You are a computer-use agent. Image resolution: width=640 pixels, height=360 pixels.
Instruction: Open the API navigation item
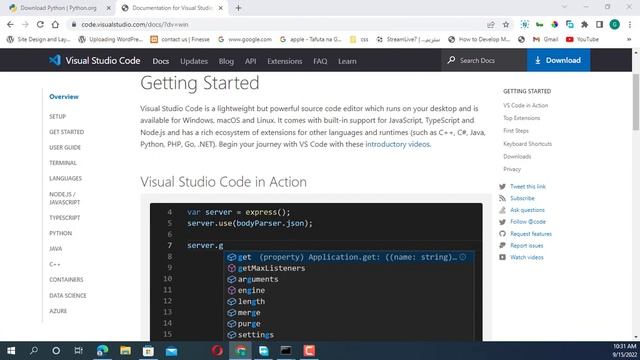pos(250,61)
